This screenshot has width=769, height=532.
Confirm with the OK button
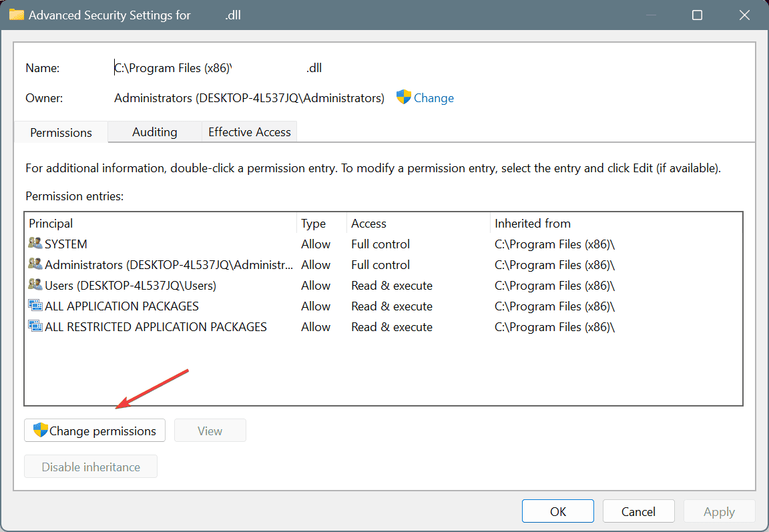tap(557, 511)
